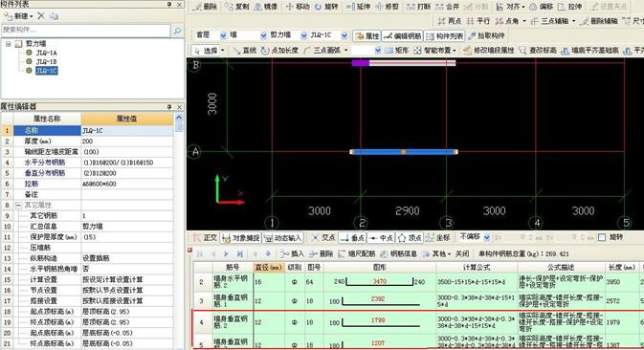644x350 pixels.
Task: Collapse the 其它属性 group in property editor
Action: tap(18, 205)
